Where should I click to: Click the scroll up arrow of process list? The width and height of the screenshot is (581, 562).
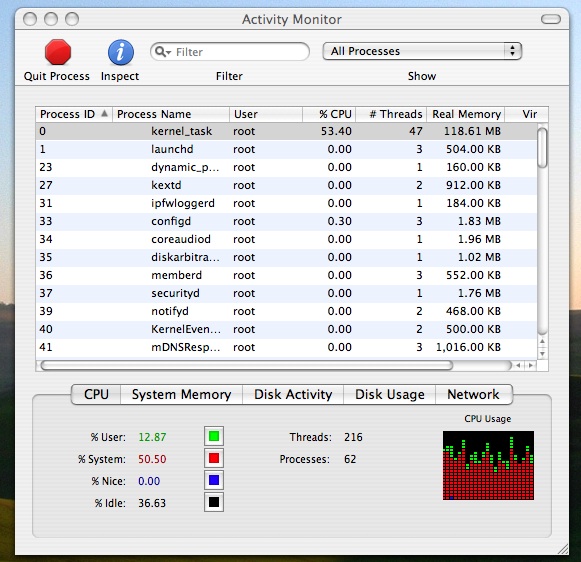click(x=542, y=341)
